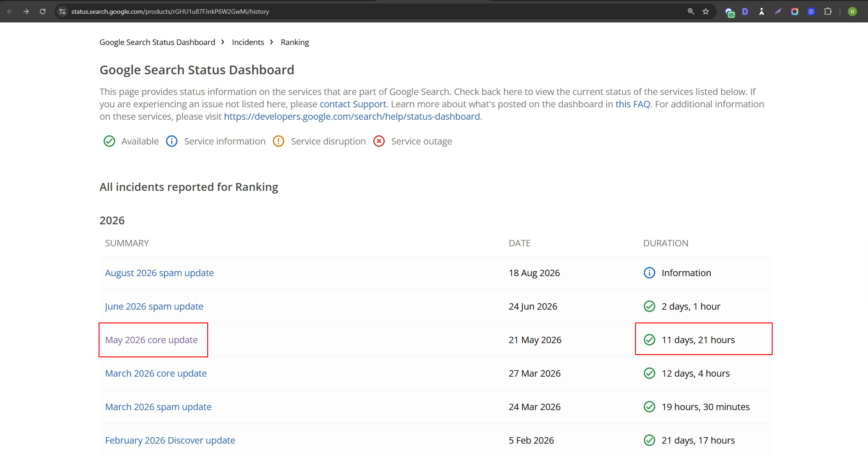Open the March 2026 core update incident
The width and height of the screenshot is (868, 456).
click(156, 373)
